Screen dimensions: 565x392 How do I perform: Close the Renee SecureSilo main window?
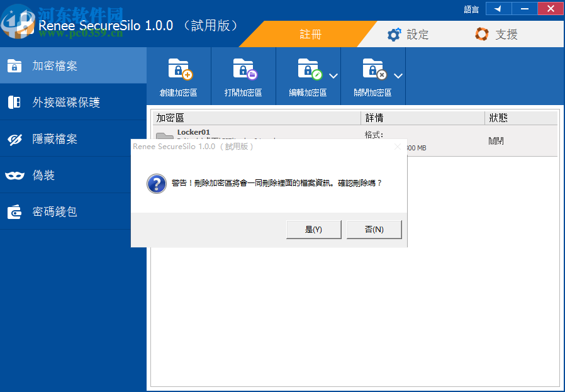pos(551,9)
